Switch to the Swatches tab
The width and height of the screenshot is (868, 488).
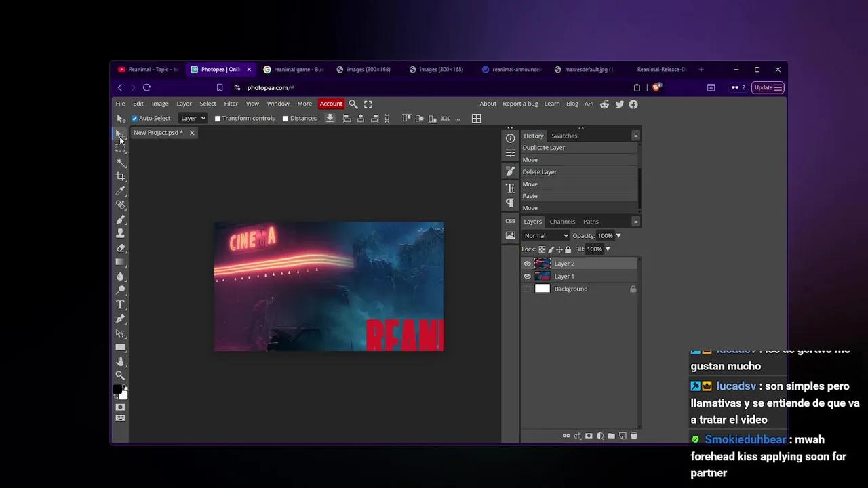click(x=564, y=136)
